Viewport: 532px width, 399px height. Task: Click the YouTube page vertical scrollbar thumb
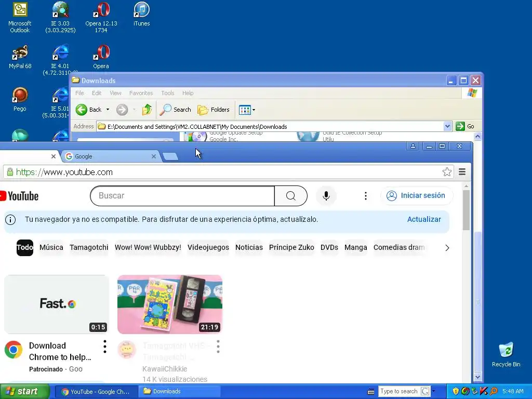point(466,210)
